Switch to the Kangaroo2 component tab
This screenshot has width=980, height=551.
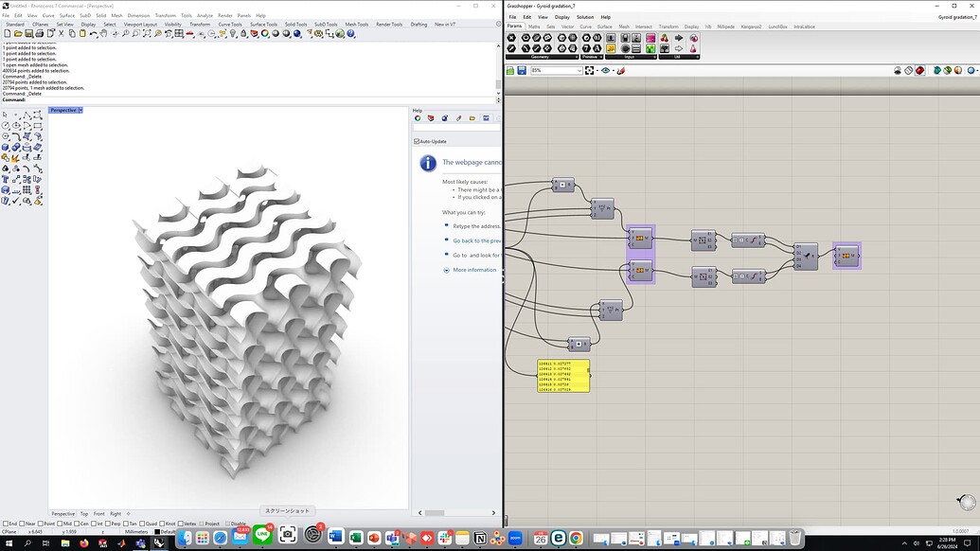[x=751, y=27]
